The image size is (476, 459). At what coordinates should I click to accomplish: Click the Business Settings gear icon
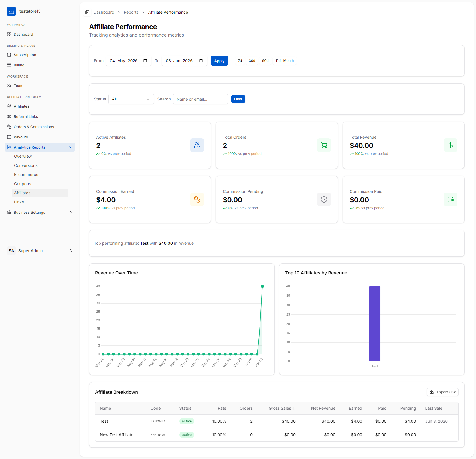9,212
